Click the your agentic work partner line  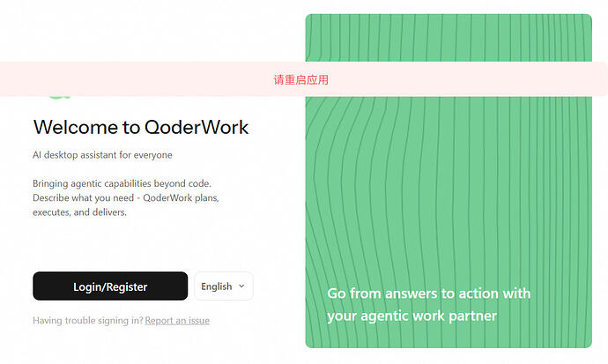click(412, 316)
